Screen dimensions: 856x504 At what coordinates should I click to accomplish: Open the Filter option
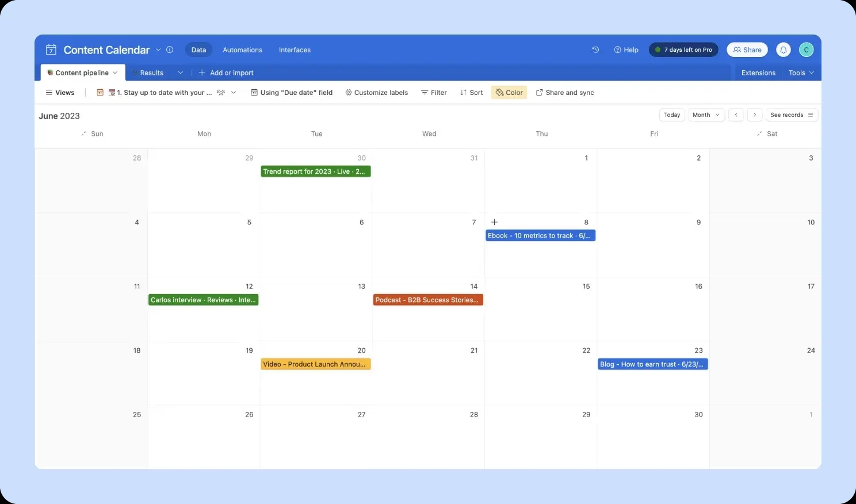434,93
